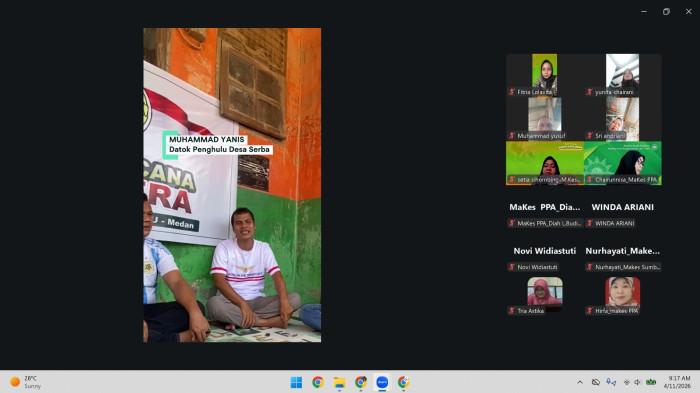Click muted mic icon beside Chairunnisa_MaKes PPA
The width and height of the screenshot is (700, 393).
pyautogui.click(x=589, y=180)
